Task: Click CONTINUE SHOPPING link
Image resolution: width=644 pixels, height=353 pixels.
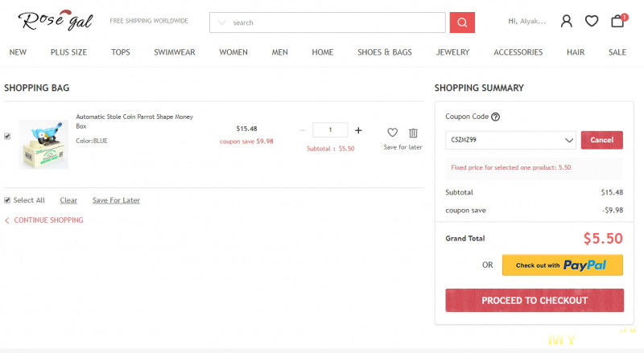Action: (48, 220)
